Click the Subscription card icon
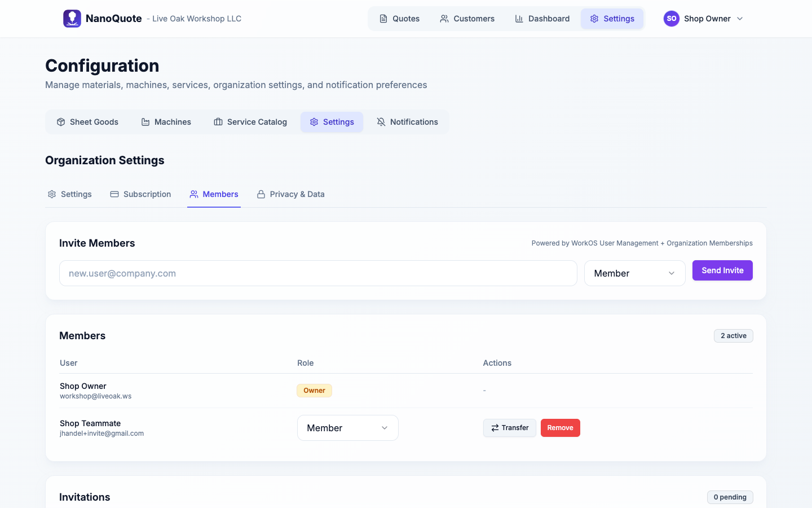812x508 pixels. point(114,194)
